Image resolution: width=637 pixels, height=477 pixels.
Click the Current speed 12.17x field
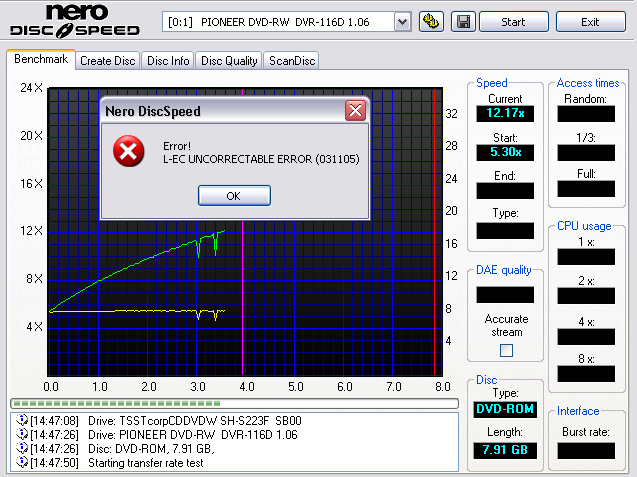tap(505, 113)
